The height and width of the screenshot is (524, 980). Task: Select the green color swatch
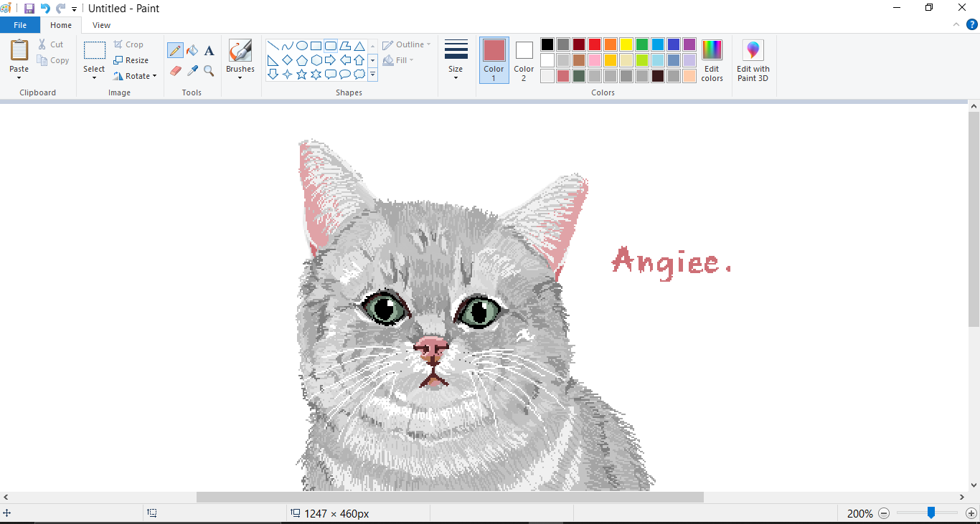[642, 44]
